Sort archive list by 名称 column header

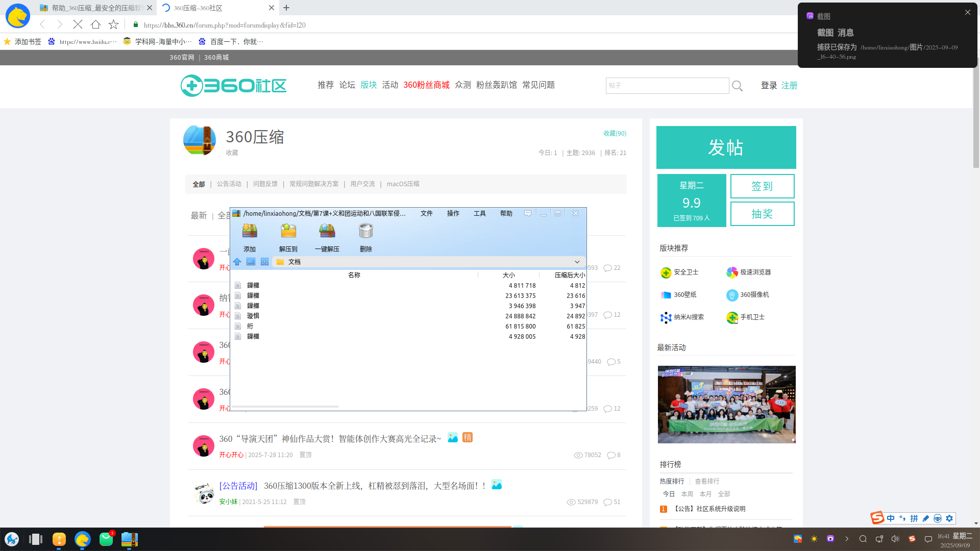point(354,275)
